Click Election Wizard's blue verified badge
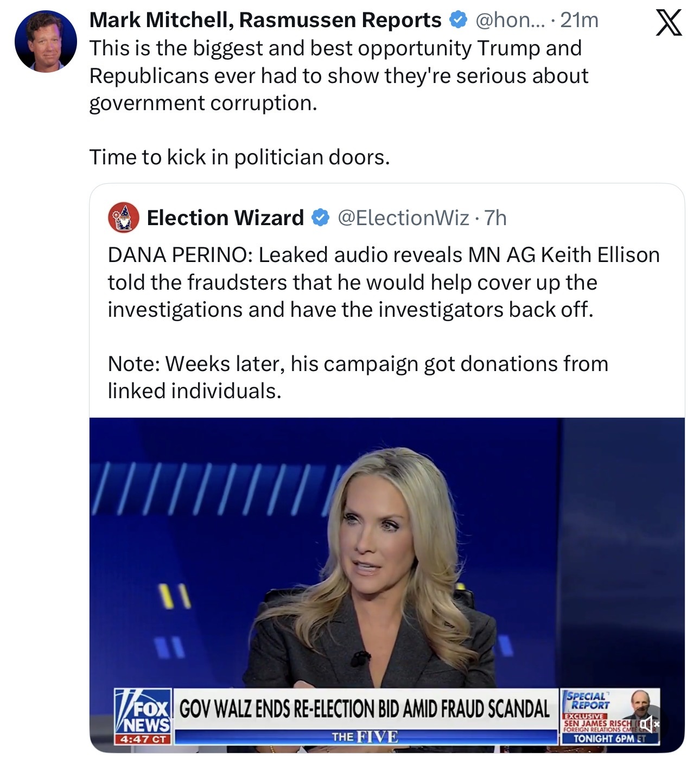700x766 pixels. [320, 218]
